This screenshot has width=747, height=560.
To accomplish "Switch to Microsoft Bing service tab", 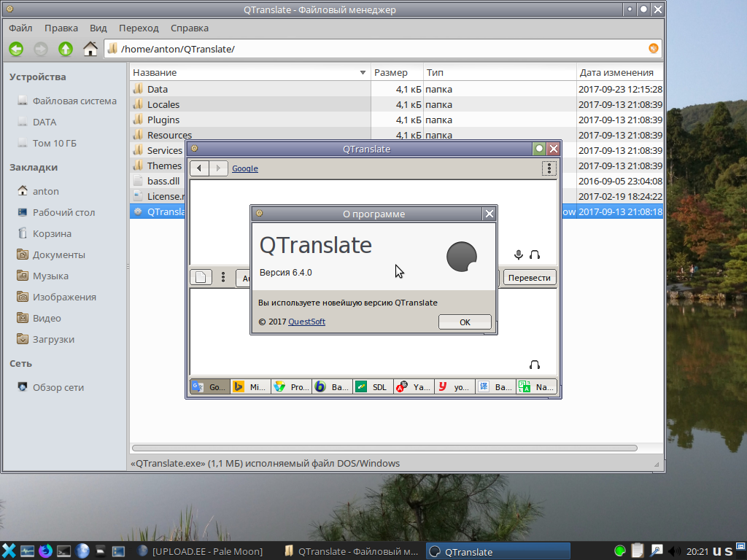I will click(251, 386).
